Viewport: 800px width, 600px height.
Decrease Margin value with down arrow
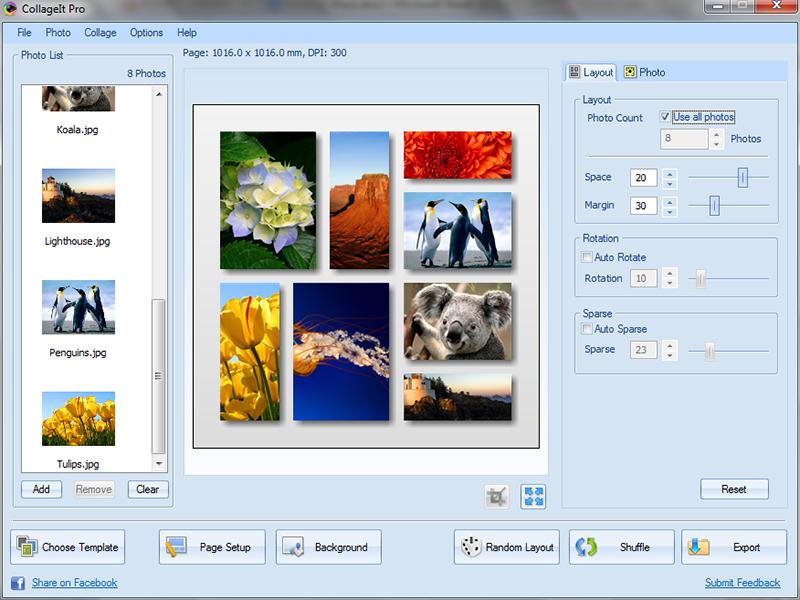pos(670,211)
